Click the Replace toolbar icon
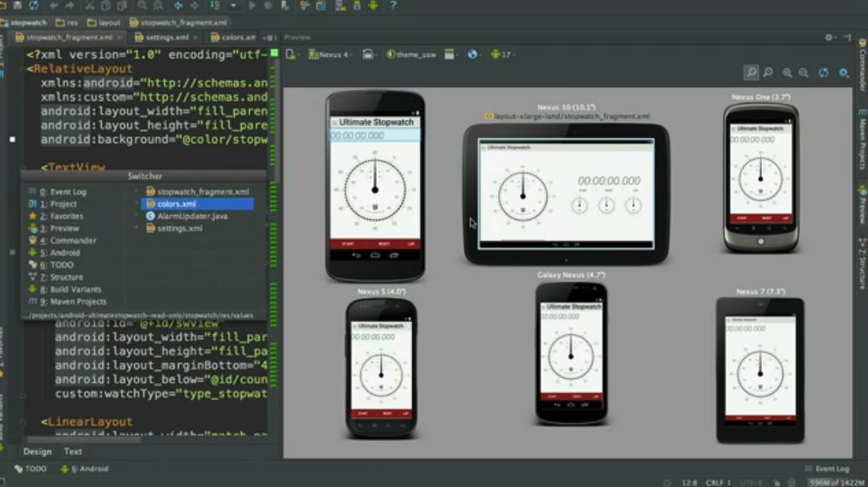 (158, 5)
